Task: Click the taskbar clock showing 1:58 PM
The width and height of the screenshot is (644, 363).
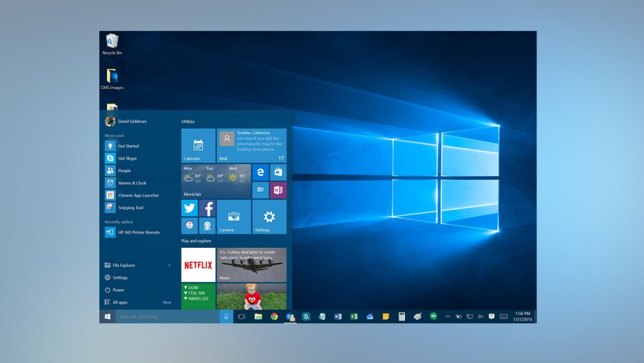Action: pos(523,316)
